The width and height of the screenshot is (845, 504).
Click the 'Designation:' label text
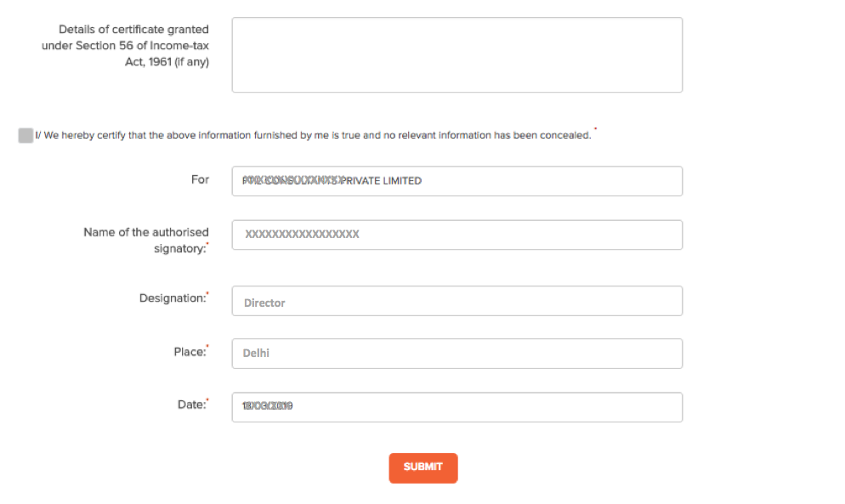173,298
